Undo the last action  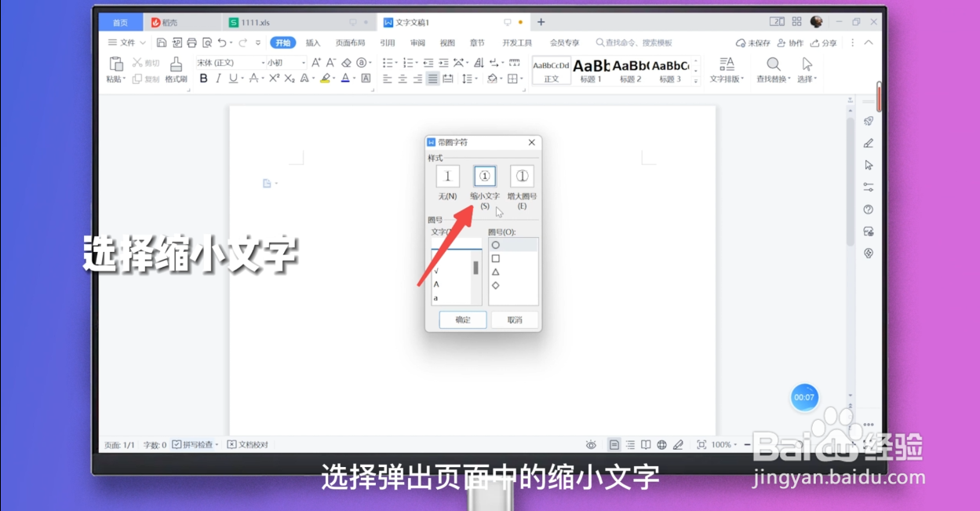coord(222,42)
